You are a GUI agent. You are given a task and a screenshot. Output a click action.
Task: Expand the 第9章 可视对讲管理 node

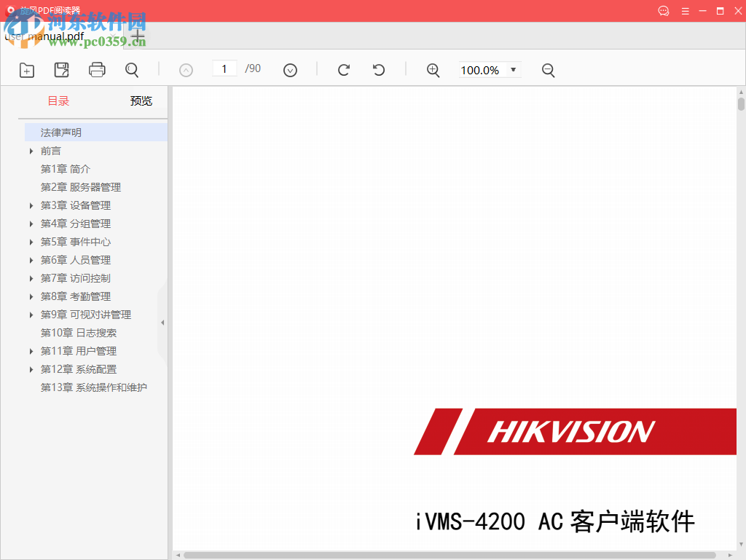click(31, 315)
